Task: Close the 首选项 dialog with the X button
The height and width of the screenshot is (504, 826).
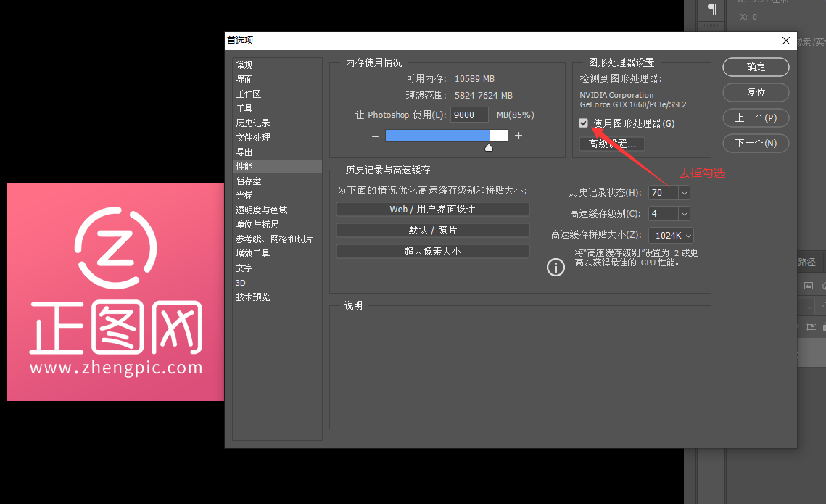Action: (x=786, y=41)
